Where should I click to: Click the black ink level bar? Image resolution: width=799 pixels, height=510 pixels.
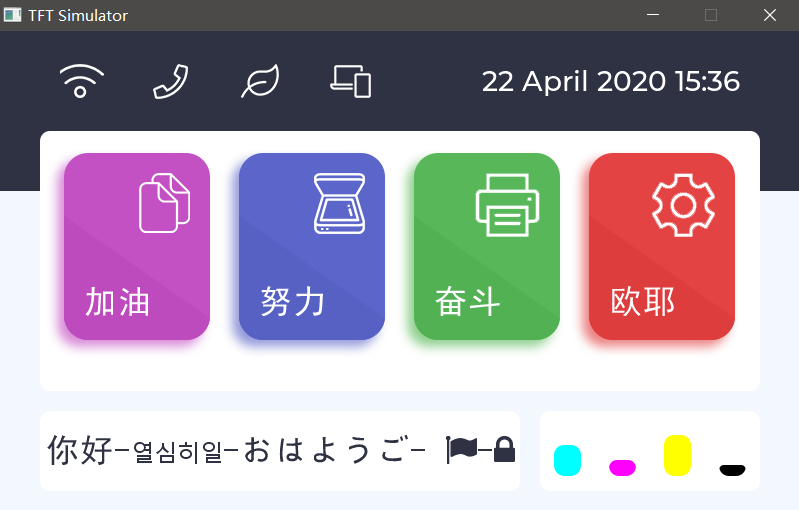coord(732,470)
